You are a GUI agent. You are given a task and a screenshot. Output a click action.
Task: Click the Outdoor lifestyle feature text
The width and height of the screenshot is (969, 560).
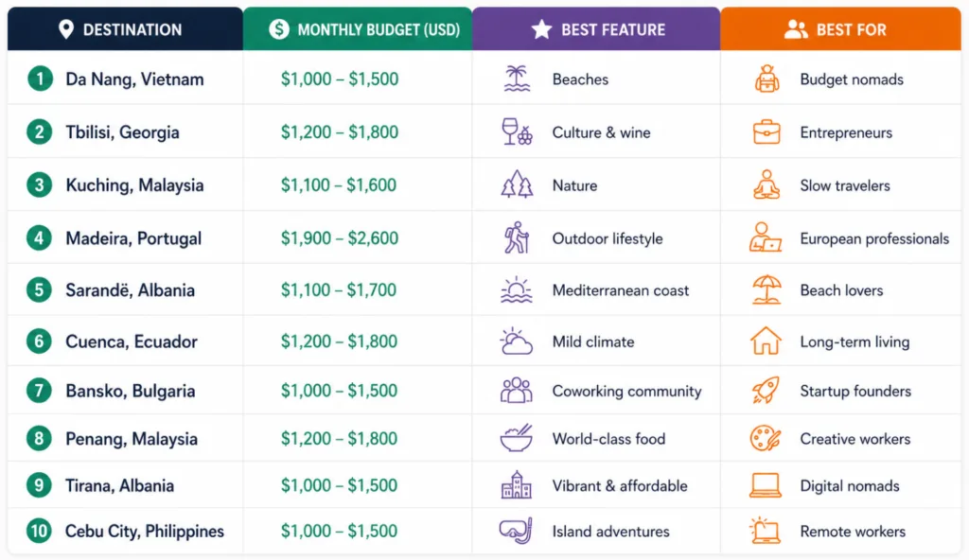(x=608, y=238)
